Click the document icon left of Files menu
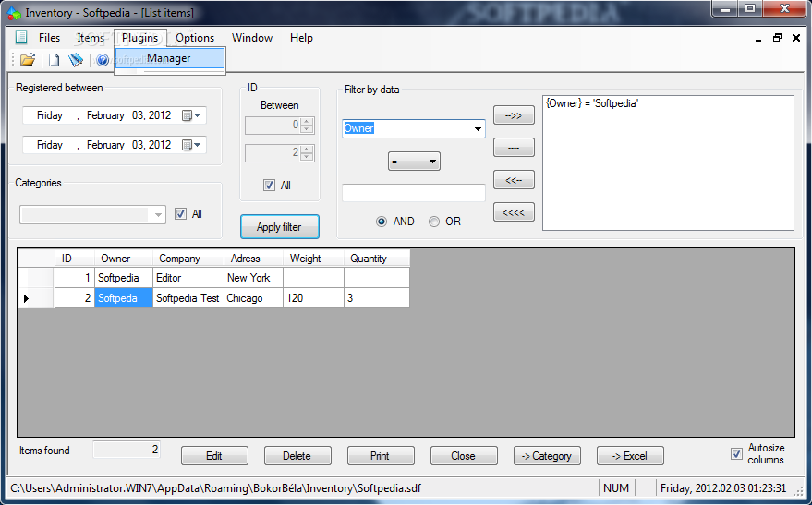The image size is (812, 505). (x=21, y=38)
